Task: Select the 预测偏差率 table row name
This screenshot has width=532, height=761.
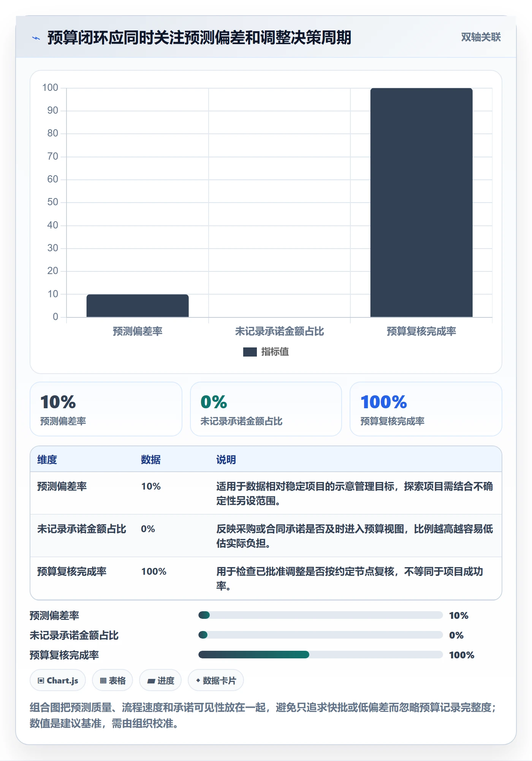Action: tap(62, 486)
